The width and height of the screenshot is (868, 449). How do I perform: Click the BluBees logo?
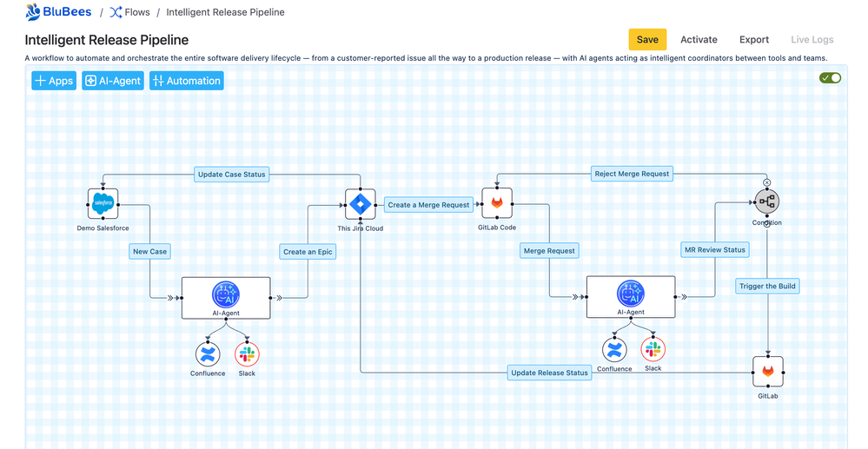(x=58, y=11)
